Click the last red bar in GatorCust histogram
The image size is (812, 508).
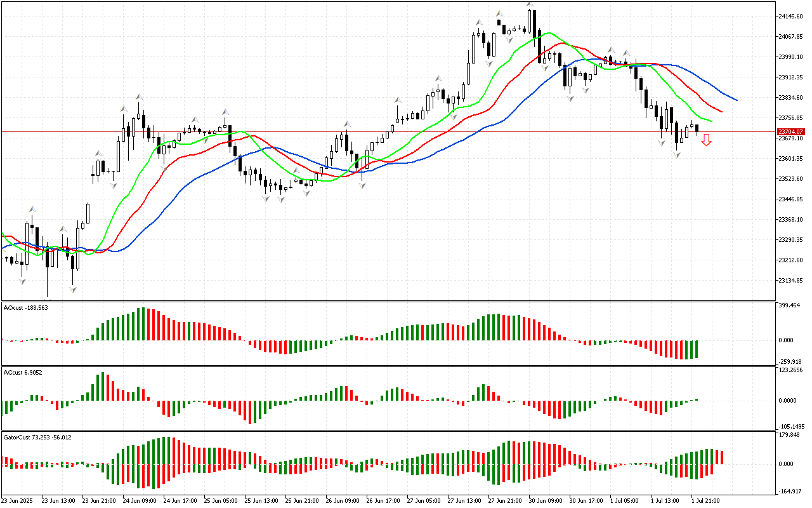721,457
